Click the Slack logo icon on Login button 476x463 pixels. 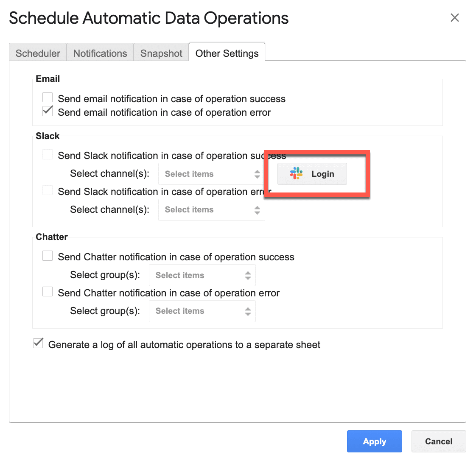[x=296, y=173]
